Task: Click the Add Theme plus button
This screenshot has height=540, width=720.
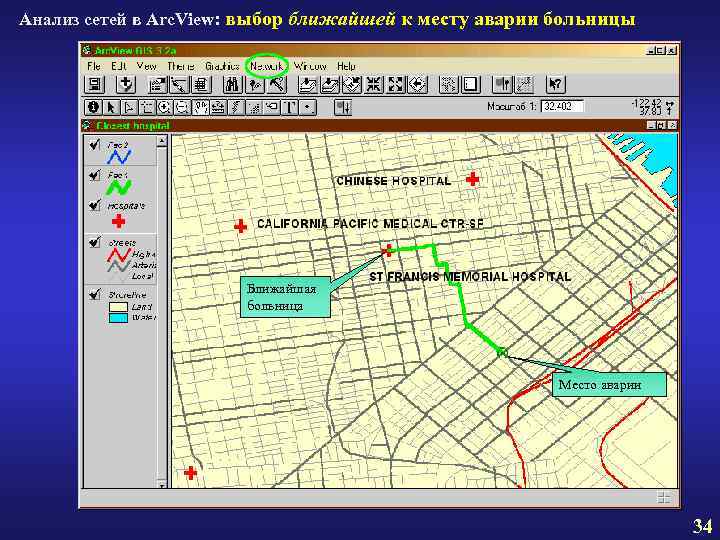Action: (126, 84)
